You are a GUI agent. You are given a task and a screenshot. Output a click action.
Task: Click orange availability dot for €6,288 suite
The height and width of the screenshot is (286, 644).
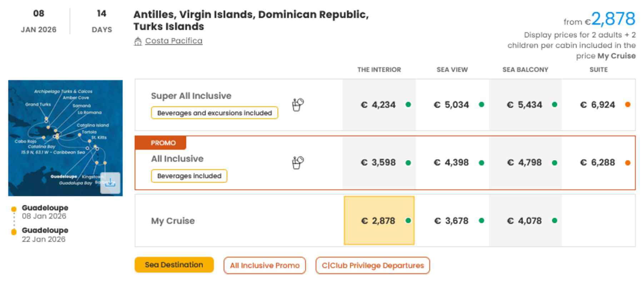628,163
